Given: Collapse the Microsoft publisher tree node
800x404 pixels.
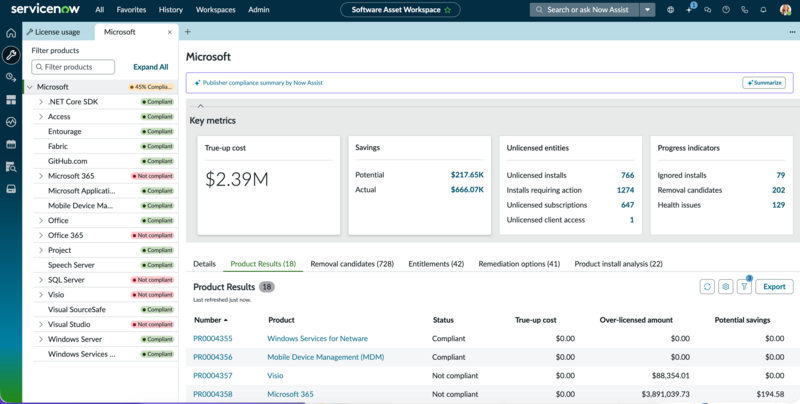Looking at the screenshot, I should tap(30, 87).
